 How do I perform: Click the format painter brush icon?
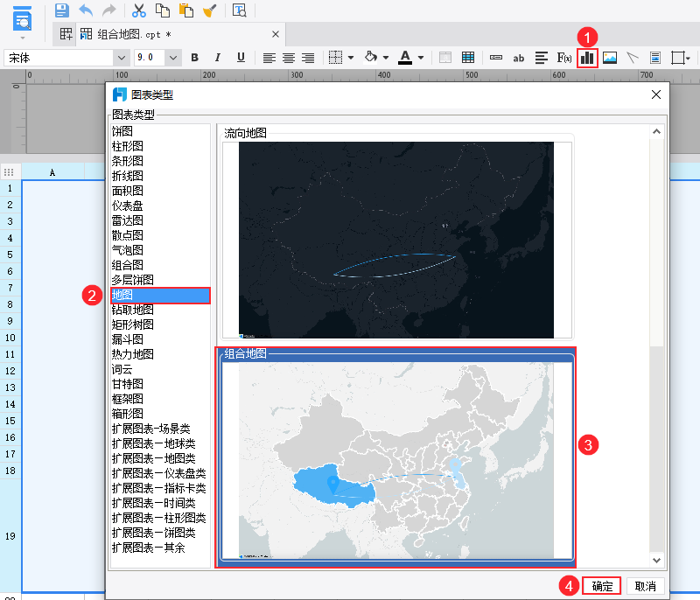click(210, 10)
